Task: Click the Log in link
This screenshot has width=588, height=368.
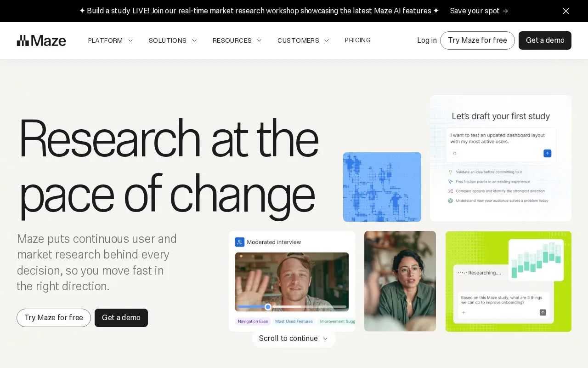Action: pos(427,40)
